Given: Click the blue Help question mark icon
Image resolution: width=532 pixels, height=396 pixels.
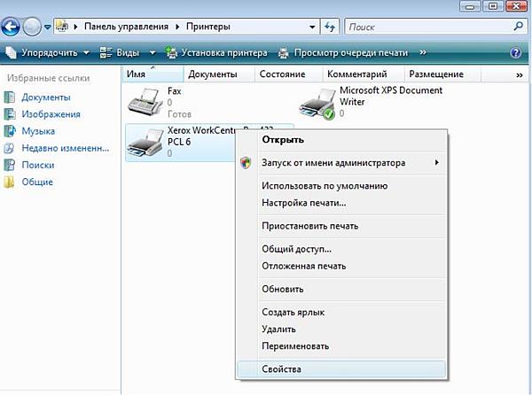Looking at the screenshot, I should [515, 52].
